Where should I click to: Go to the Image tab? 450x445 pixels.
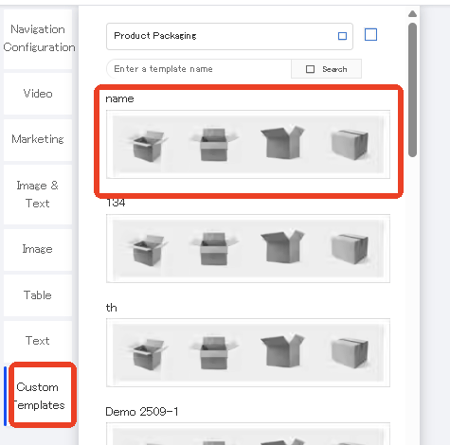pyautogui.click(x=38, y=249)
